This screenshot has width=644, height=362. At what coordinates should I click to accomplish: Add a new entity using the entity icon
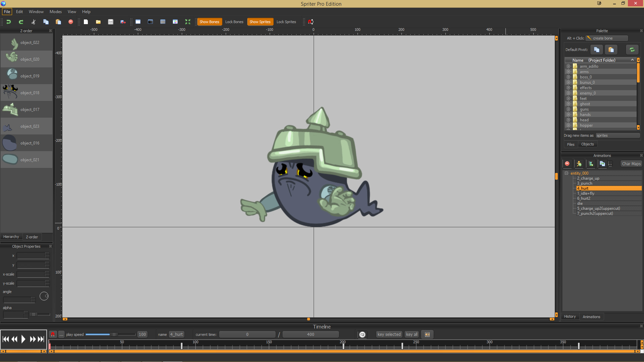point(579,164)
